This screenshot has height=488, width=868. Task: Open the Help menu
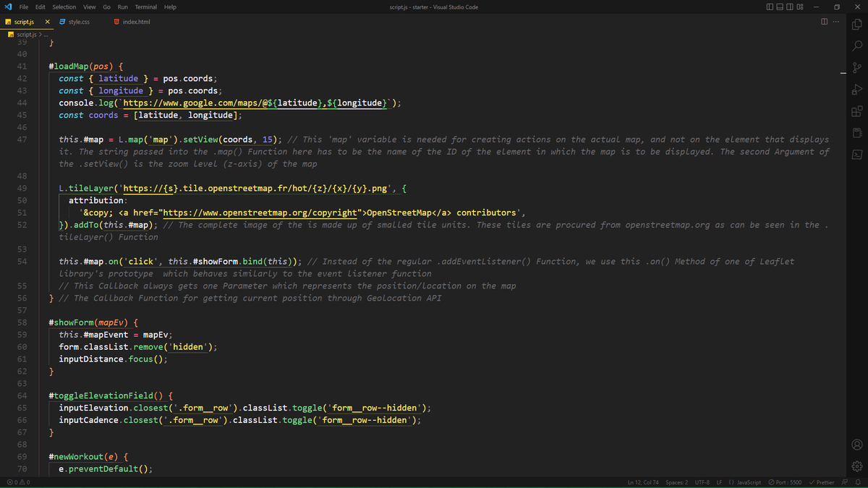tap(170, 7)
